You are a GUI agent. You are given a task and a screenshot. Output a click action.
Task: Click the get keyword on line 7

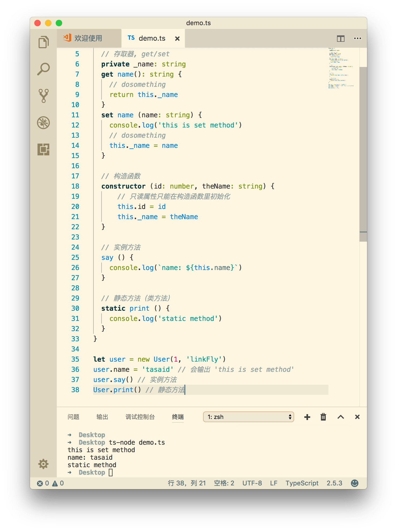click(107, 74)
